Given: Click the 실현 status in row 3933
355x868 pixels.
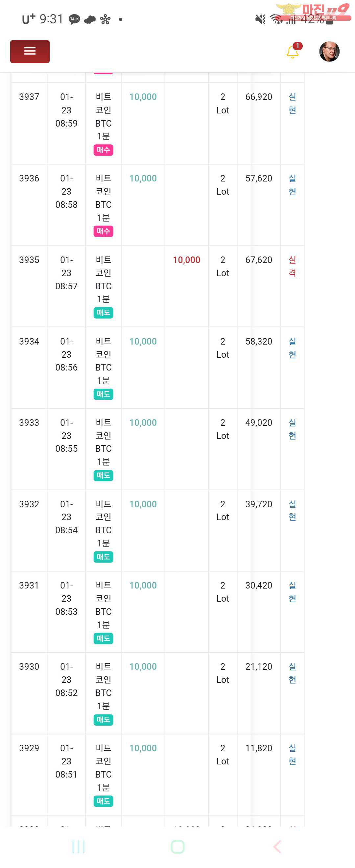Looking at the screenshot, I should 292,429.
